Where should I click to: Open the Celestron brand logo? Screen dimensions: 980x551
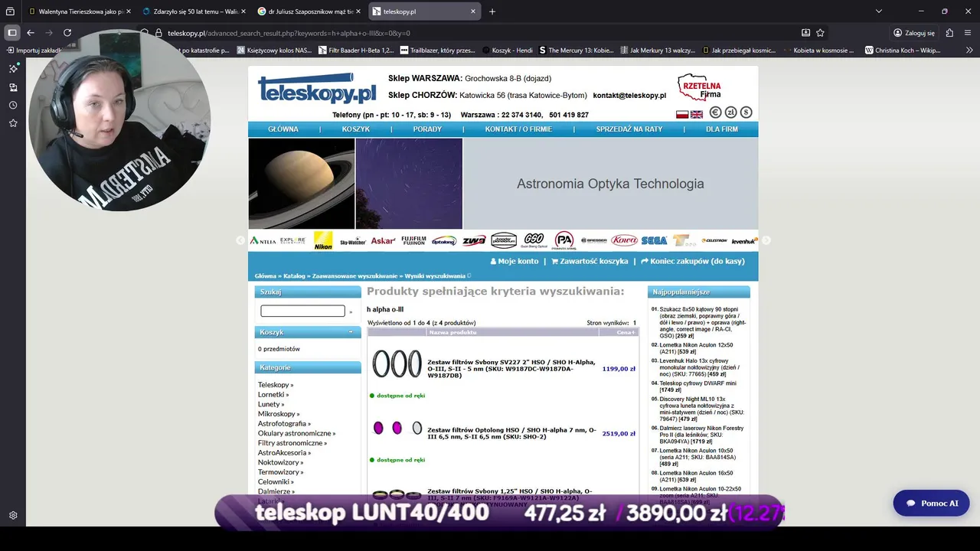(x=714, y=240)
